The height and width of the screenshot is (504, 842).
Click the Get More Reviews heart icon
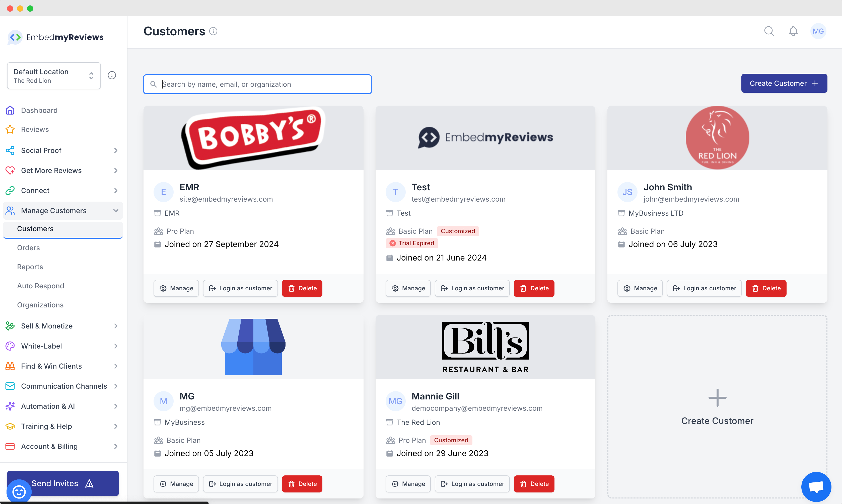pos(10,171)
